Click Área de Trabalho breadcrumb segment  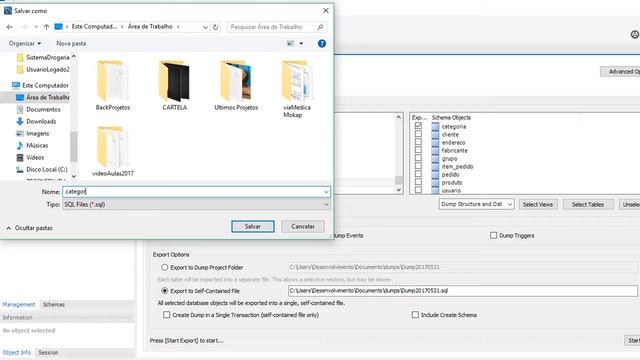tap(150, 27)
